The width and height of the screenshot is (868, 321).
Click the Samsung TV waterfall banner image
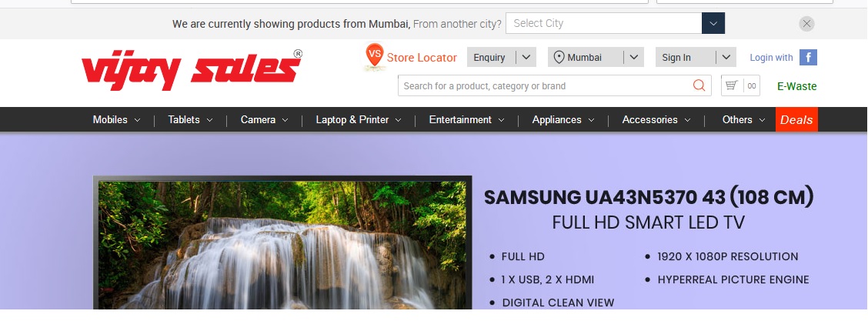click(x=282, y=243)
